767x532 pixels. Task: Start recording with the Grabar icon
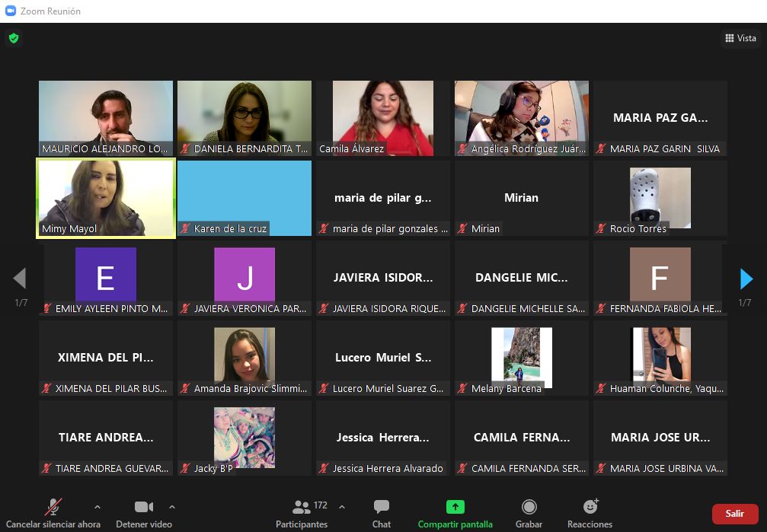(x=529, y=508)
